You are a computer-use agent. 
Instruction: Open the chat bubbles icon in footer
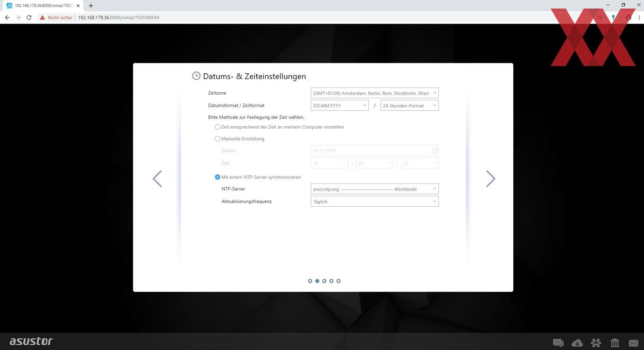pyautogui.click(x=558, y=343)
